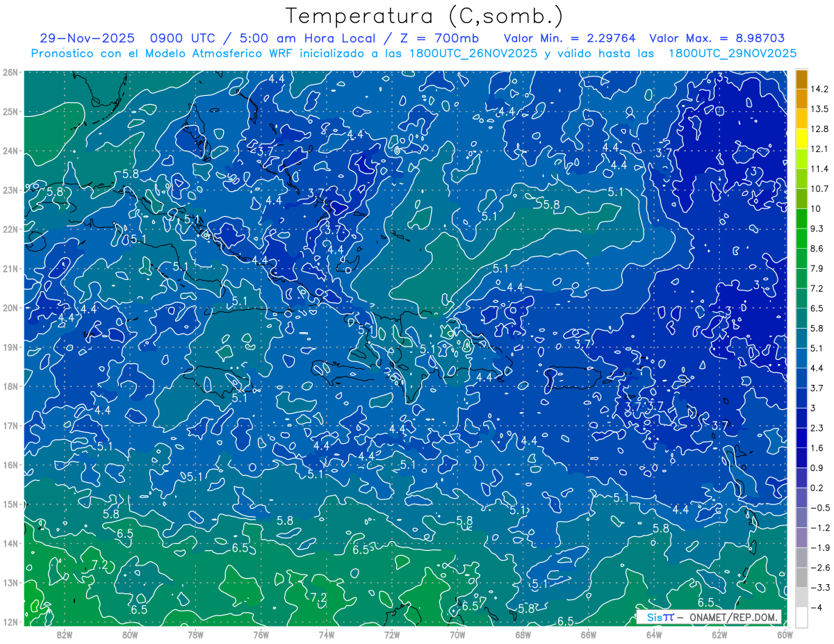834x644 pixels.
Task: Click the 26N latitude axis label
Action: tap(10, 72)
